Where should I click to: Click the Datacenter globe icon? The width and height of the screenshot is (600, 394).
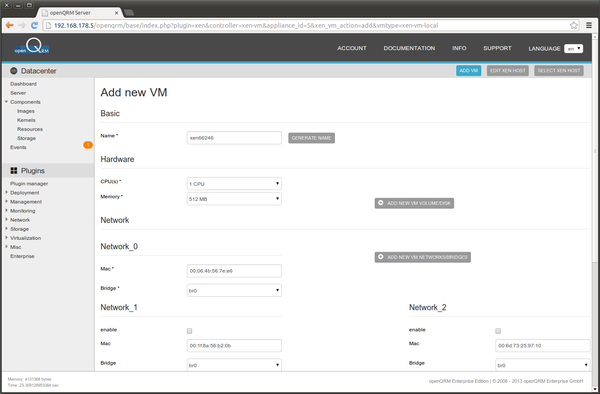[x=14, y=70]
